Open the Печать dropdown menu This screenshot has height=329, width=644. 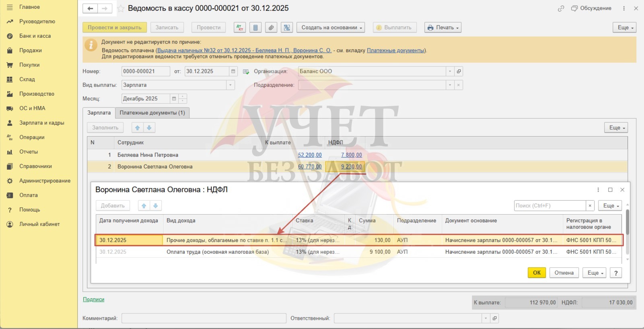click(x=443, y=27)
